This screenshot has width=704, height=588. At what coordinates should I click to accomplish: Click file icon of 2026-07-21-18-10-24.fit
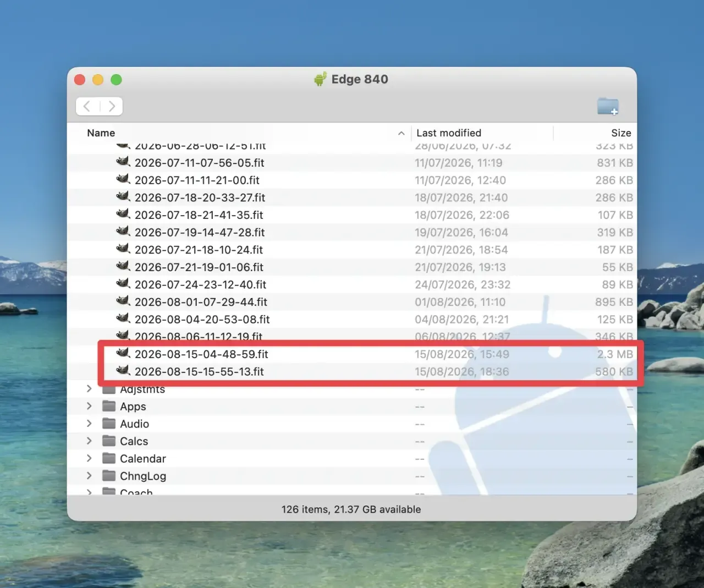(x=123, y=249)
